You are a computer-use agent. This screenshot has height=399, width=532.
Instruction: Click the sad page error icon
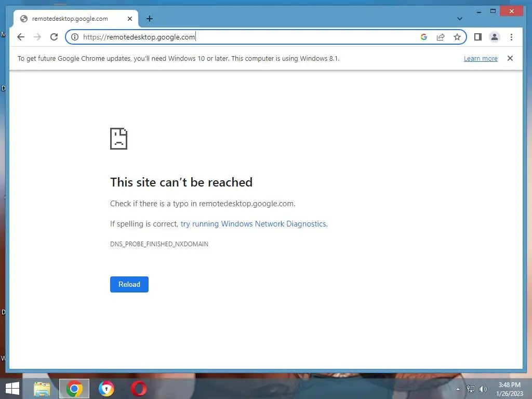(x=119, y=139)
